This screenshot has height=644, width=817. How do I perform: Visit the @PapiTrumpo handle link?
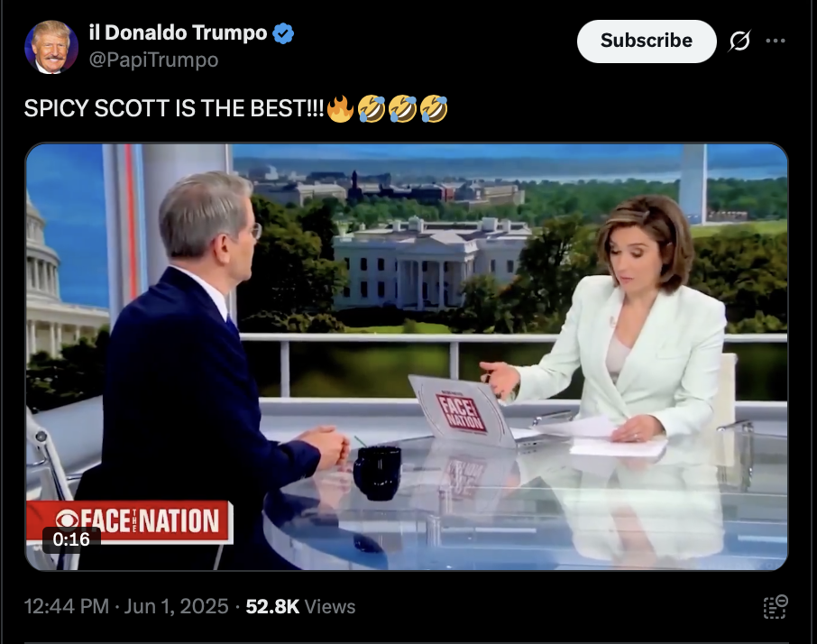(153, 60)
